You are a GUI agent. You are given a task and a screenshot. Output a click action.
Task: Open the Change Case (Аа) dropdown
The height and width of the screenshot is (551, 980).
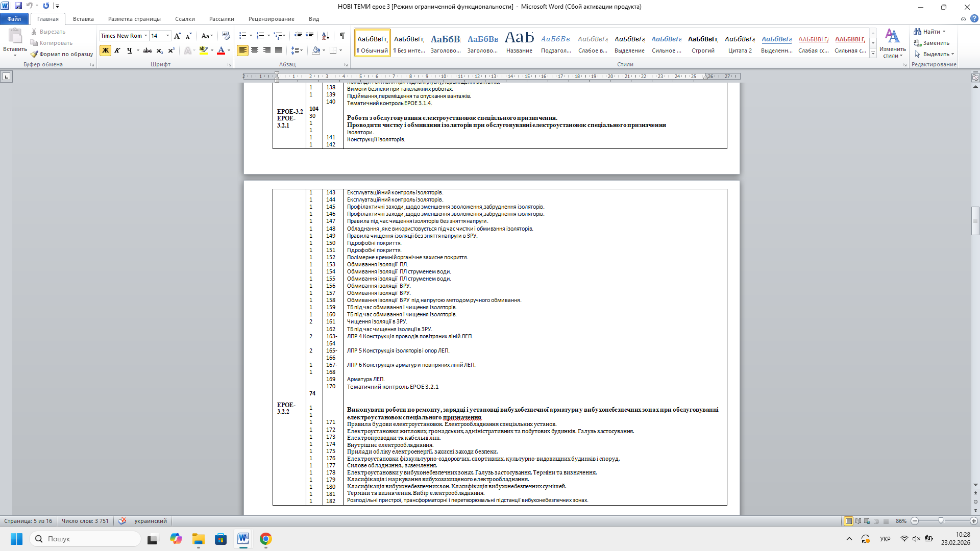(206, 36)
